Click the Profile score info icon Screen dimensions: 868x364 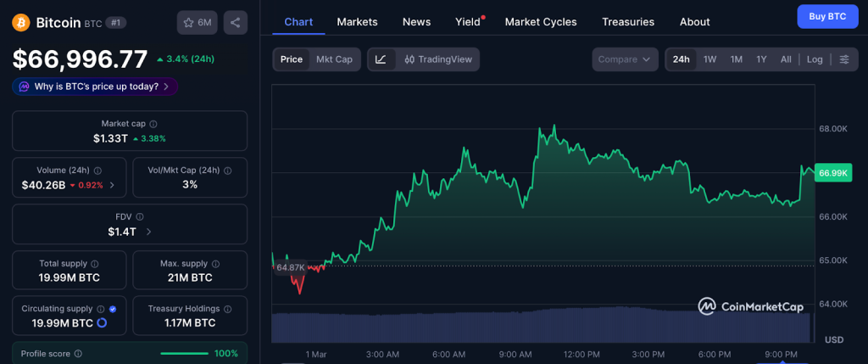78,353
